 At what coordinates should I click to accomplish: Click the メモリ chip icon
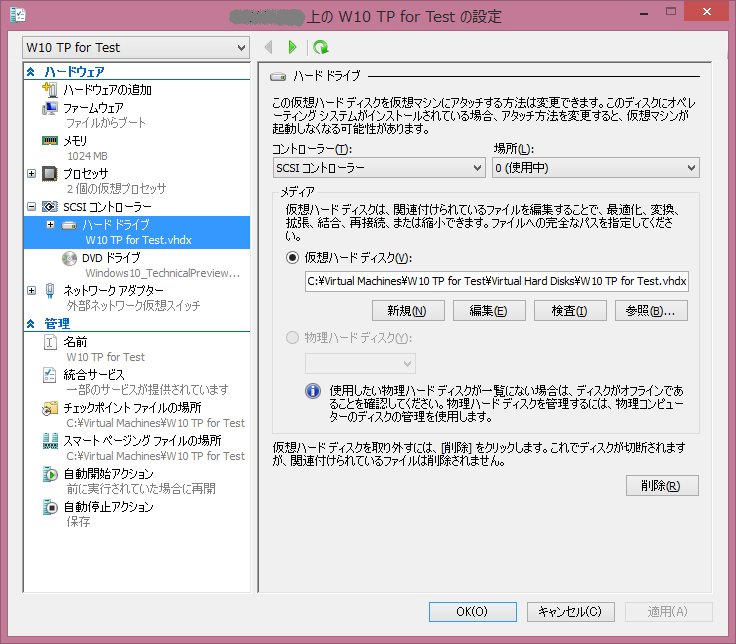[50, 140]
